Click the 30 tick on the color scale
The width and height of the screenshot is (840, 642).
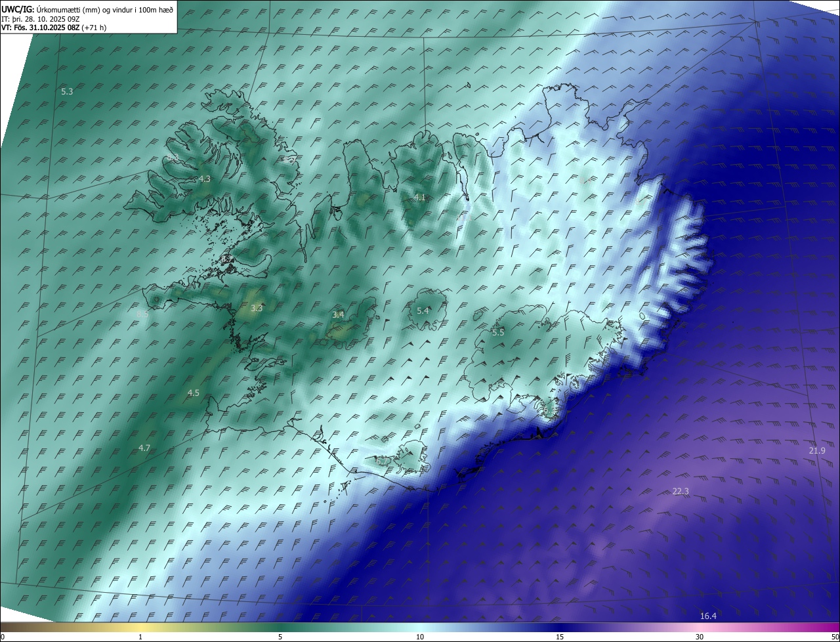pyautogui.click(x=700, y=637)
